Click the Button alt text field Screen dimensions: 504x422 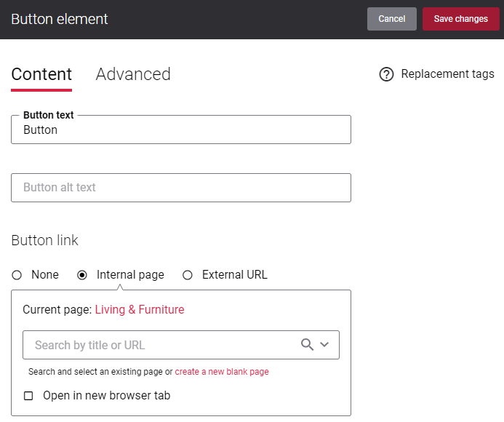point(181,188)
